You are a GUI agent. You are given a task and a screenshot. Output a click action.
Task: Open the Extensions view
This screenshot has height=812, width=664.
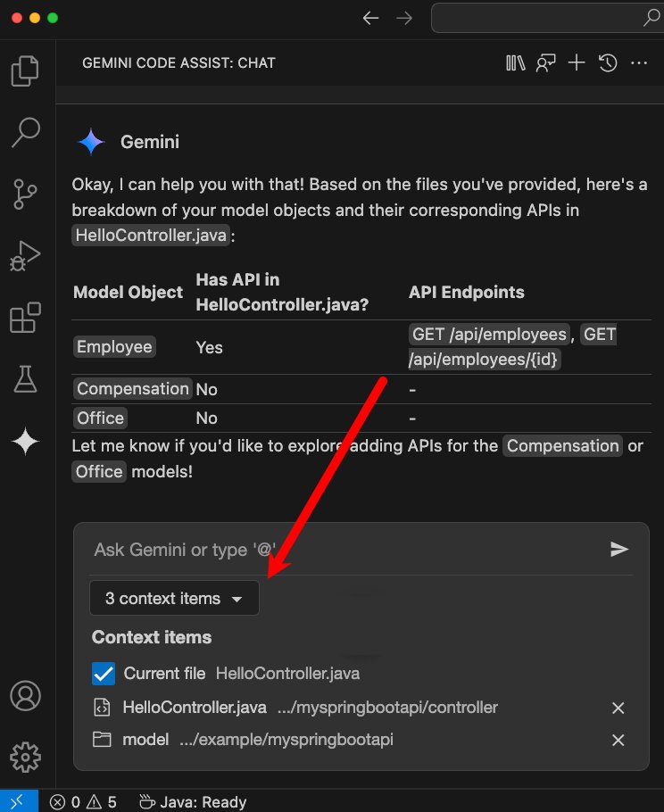[x=25, y=318]
